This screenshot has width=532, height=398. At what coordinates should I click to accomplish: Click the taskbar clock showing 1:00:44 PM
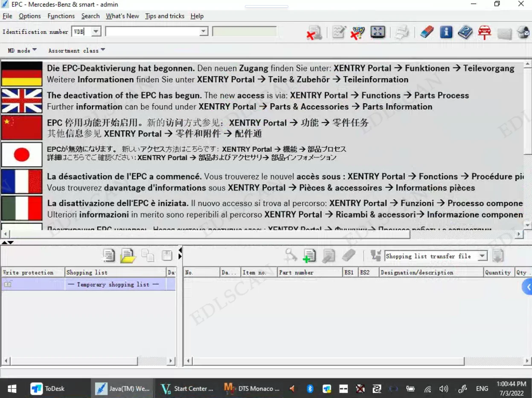(x=511, y=389)
